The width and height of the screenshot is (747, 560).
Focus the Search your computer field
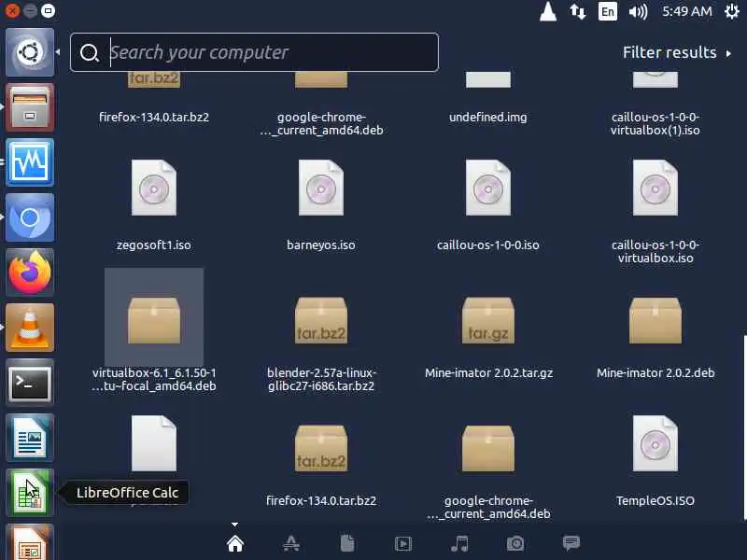254,52
